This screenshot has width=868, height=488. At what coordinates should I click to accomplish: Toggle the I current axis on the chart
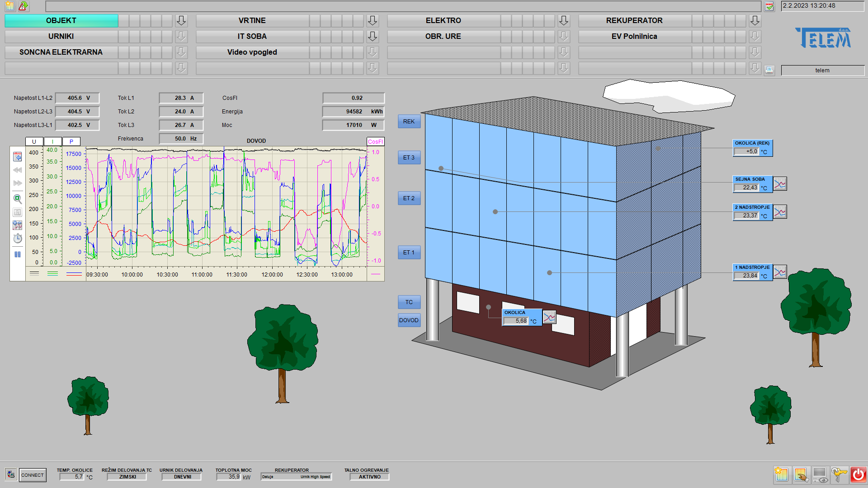(52, 141)
